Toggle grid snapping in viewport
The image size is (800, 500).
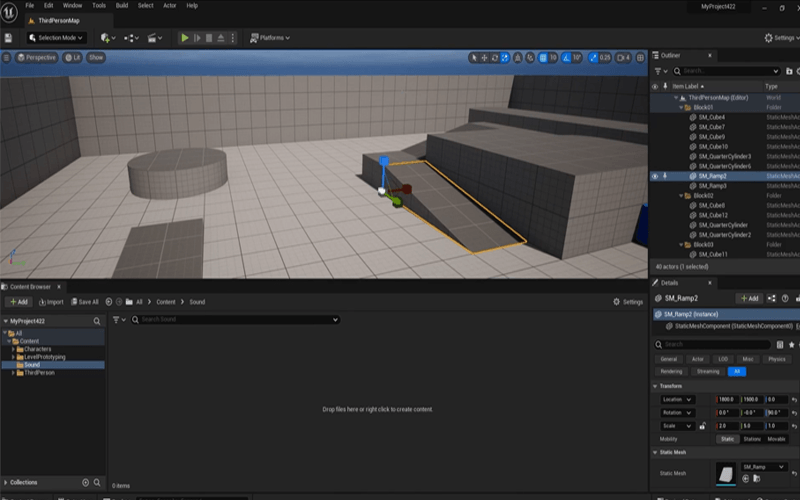coord(543,58)
